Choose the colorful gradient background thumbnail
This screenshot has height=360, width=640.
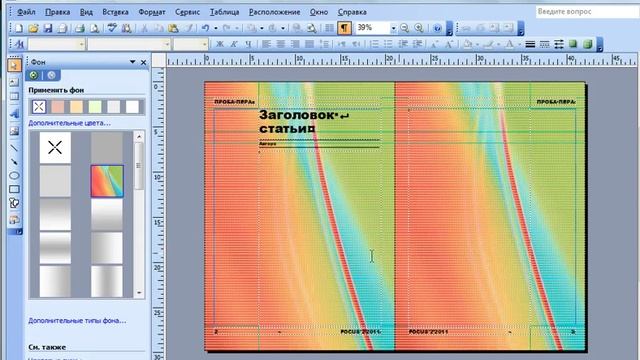point(107,181)
